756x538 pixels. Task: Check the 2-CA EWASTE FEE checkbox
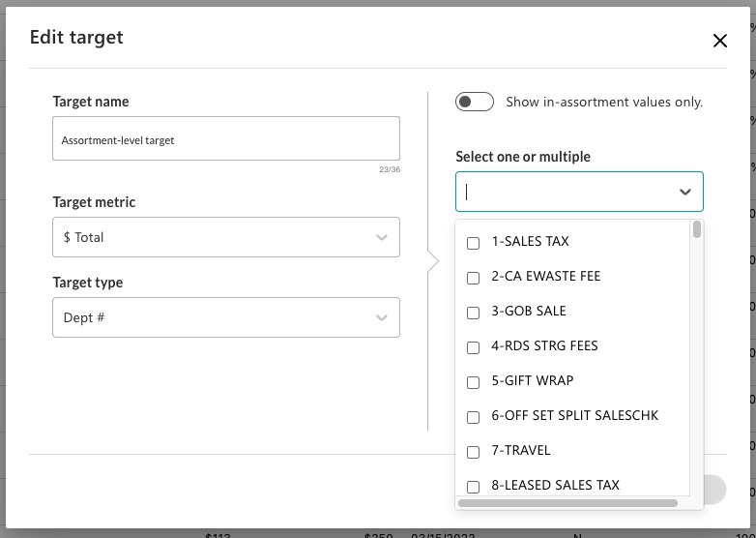click(474, 278)
